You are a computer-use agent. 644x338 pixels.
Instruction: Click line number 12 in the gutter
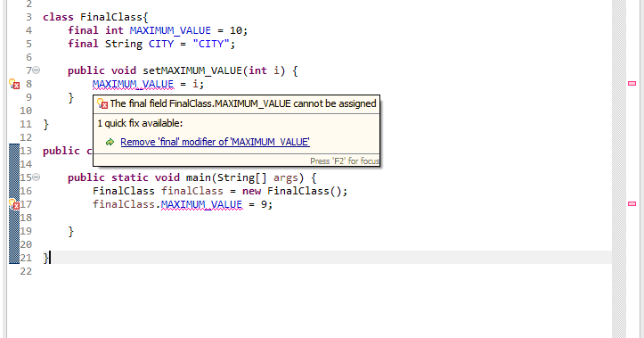pyautogui.click(x=26, y=137)
